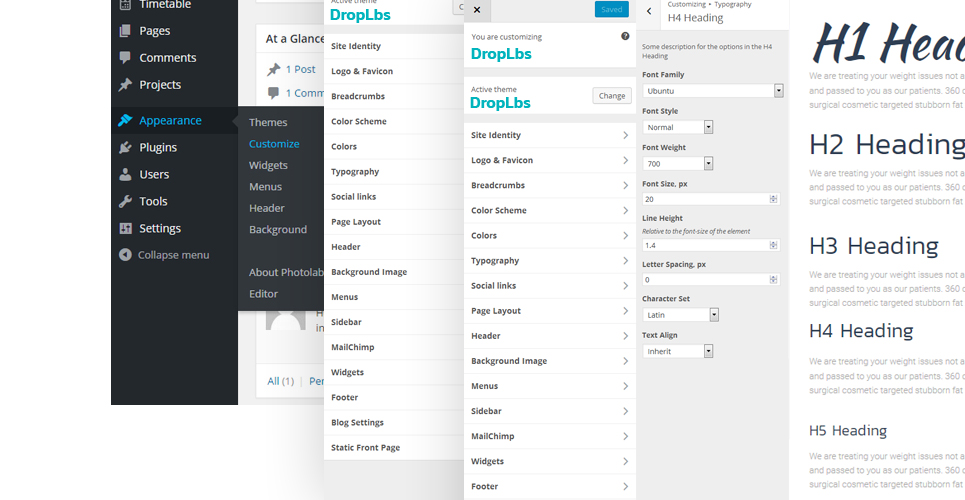Image resolution: width=965 pixels, height=500 pixels.
Task: Click the Pages icon in WordPress sidebar
Action: (x=125, y=31)
